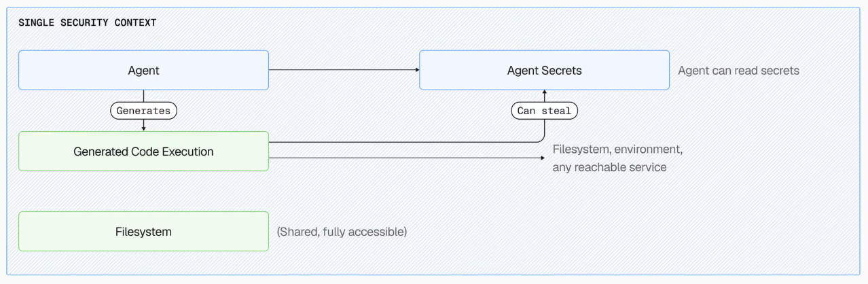Select the Agent box
This screenshot has width=868, height=284.
pyautogui.click(x=143, y=70)
